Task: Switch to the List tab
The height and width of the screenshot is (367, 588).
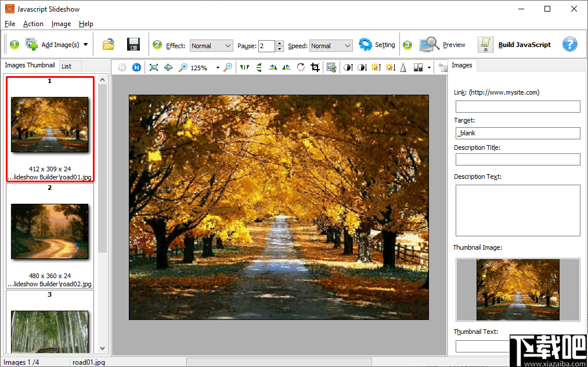Action: click(x=67, y=66)
